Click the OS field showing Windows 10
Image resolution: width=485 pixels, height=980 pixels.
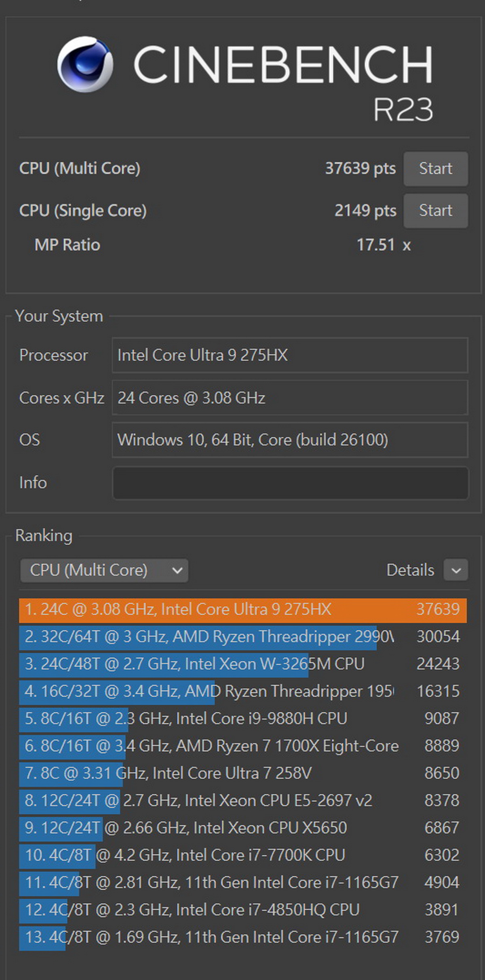[x=290, y=440]
